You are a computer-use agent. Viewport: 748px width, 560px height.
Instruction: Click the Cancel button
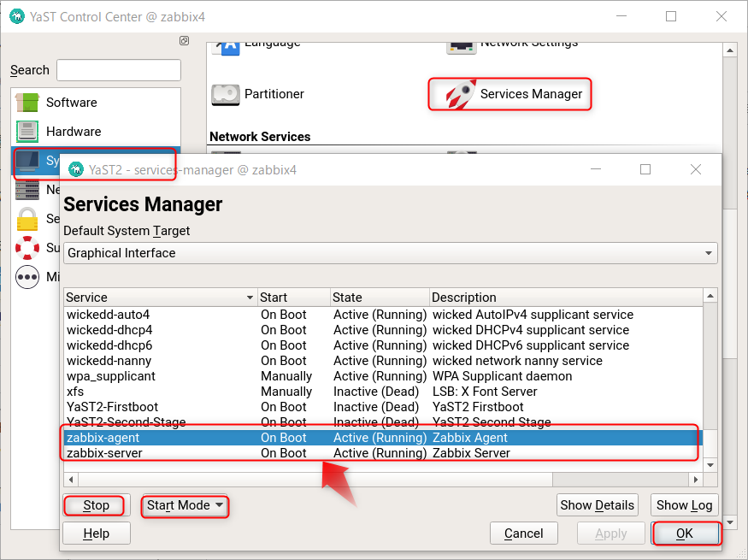coord(524,533)
